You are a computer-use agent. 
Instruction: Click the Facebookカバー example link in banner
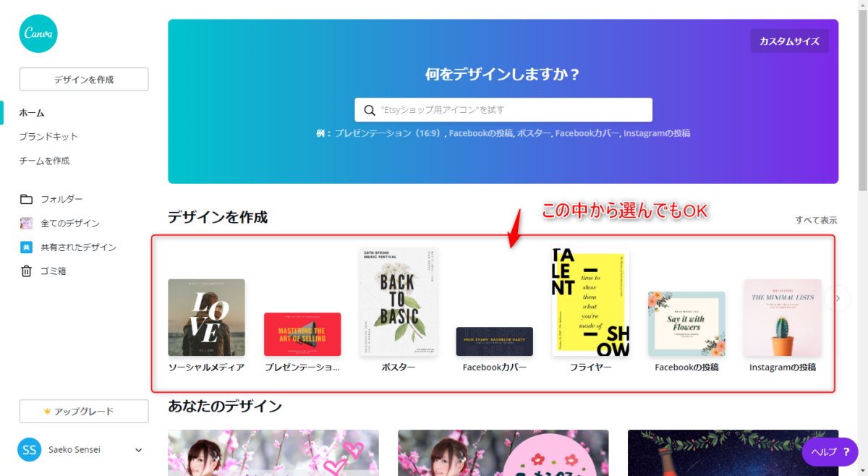587,133
